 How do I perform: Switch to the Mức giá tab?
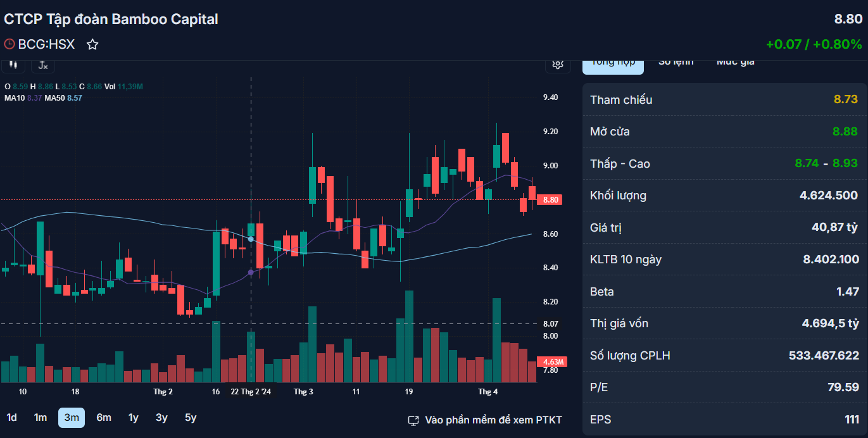[735, 61]
